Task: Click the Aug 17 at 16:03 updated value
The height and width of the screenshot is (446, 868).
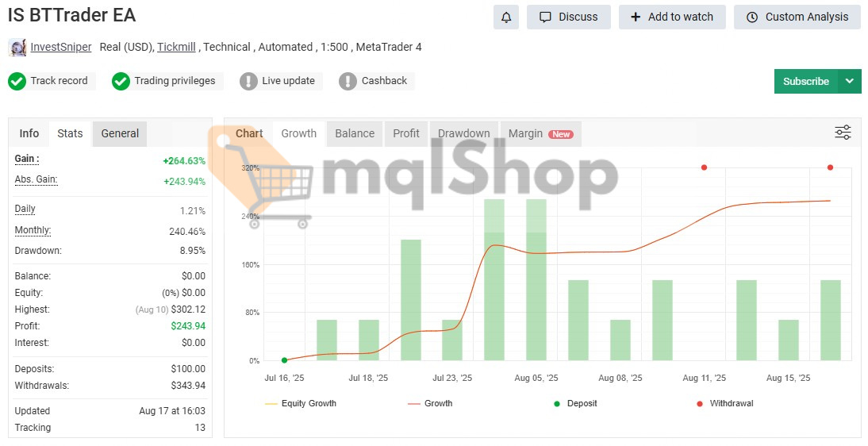Action: (x=172, y=411)
